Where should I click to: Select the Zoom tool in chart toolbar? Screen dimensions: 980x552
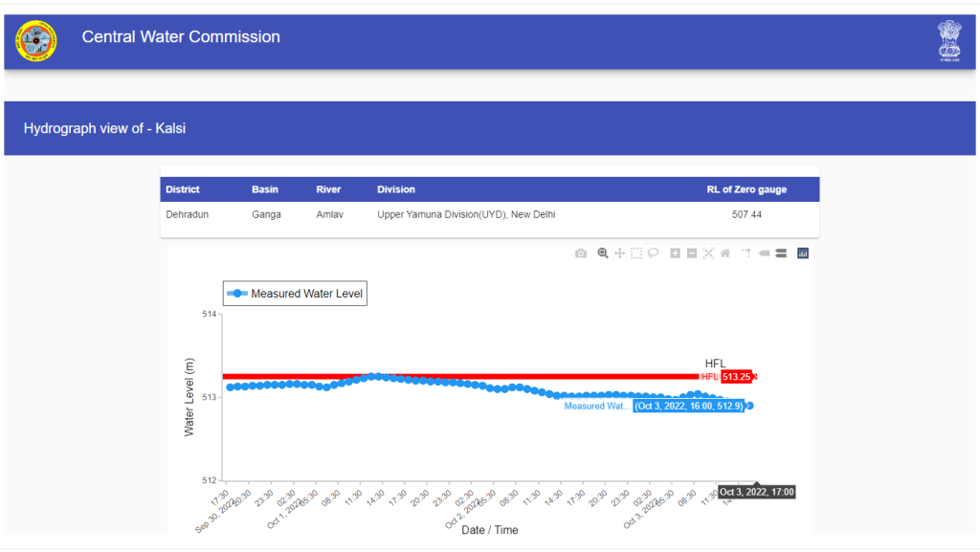coord(603,254)
